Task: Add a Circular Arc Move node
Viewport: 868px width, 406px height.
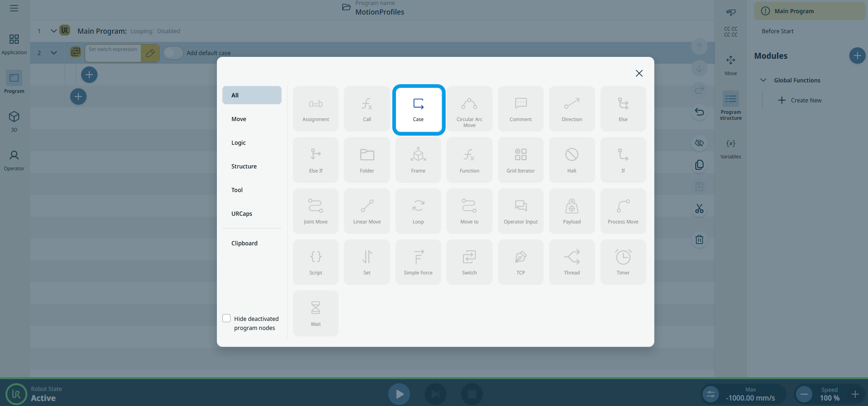Action: click(469, 109)
